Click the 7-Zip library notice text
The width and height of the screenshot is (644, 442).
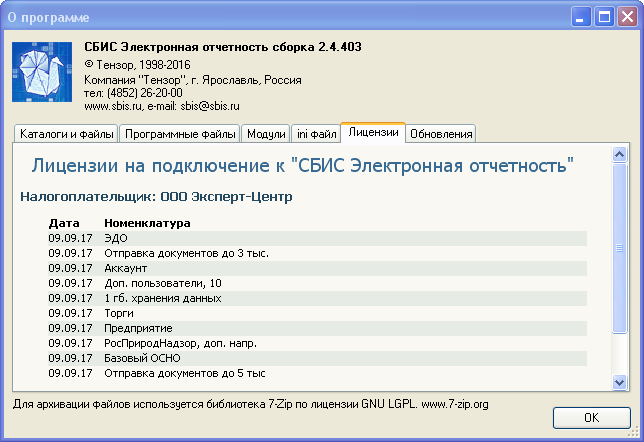coord(251,404)
